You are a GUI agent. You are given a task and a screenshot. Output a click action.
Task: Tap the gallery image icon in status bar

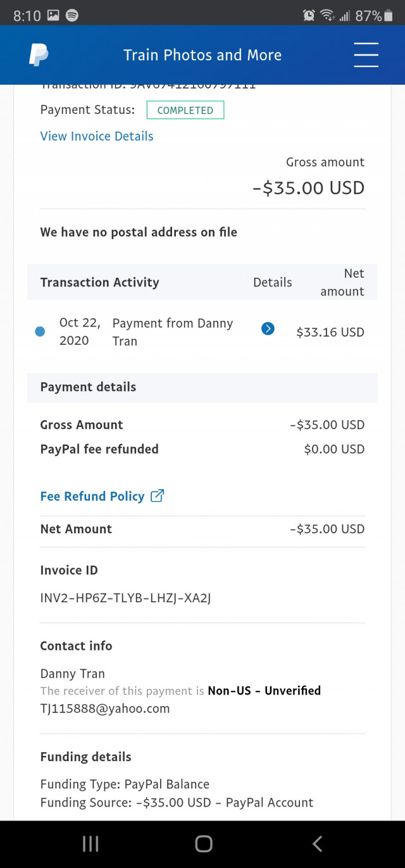click(53, 15)
